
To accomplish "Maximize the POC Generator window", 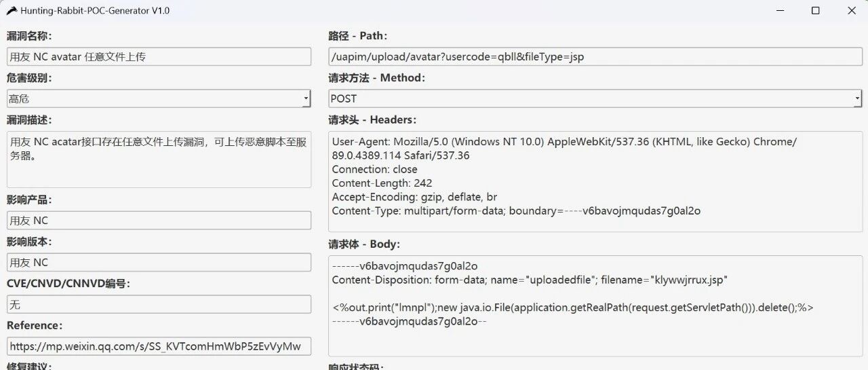I will [x=816, y=11].
